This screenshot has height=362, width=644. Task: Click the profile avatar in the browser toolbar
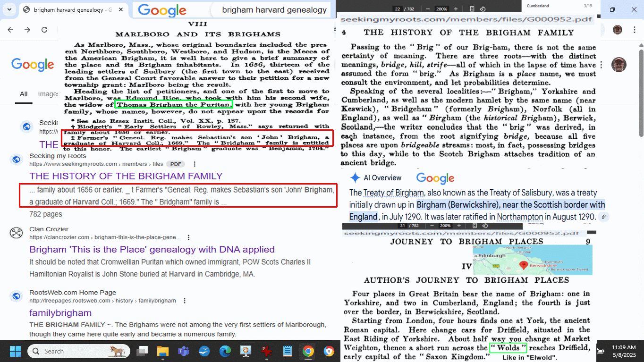tap(618, 30)
